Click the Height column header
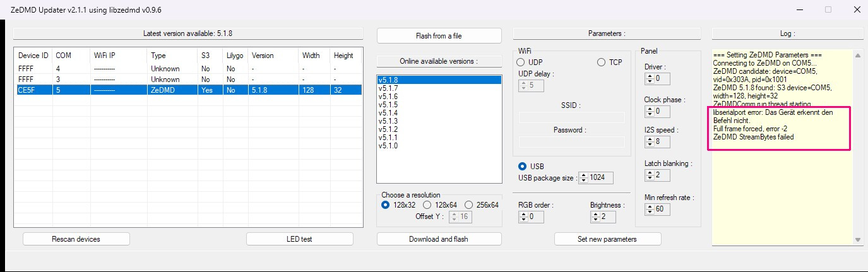 coord(346,56)
